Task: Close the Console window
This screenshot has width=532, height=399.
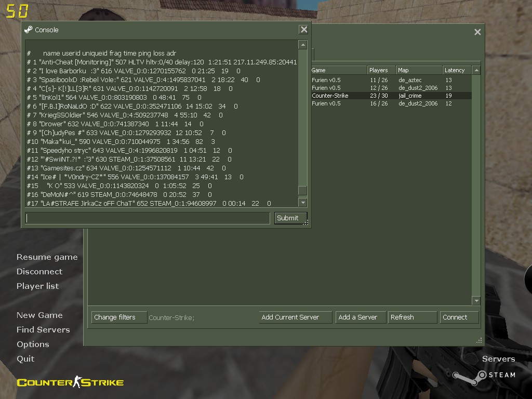Action: coord(304,30)
